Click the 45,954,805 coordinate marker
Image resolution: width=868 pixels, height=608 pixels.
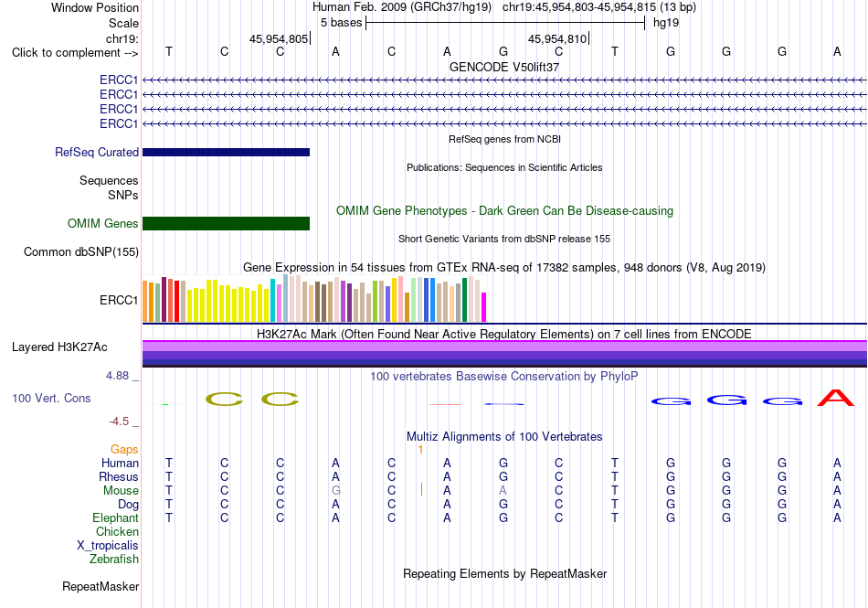[x=279, y=38]
